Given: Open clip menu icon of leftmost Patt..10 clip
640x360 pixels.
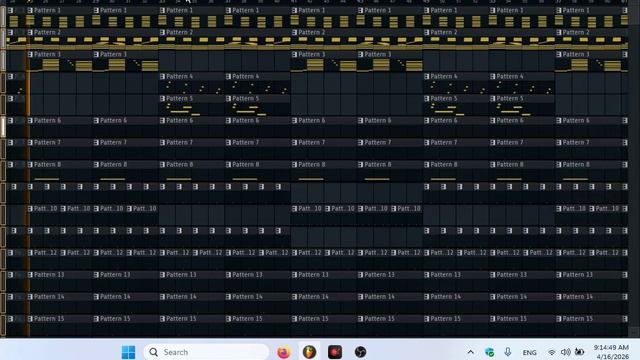Looking at the screenshot, I should [30, 209].
